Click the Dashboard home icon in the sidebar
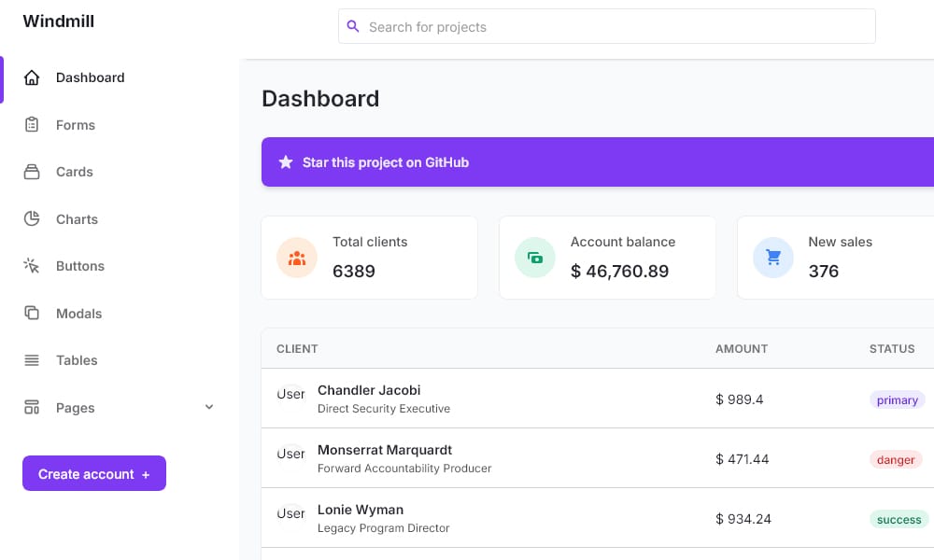934x560 pixels. [32, 77]
